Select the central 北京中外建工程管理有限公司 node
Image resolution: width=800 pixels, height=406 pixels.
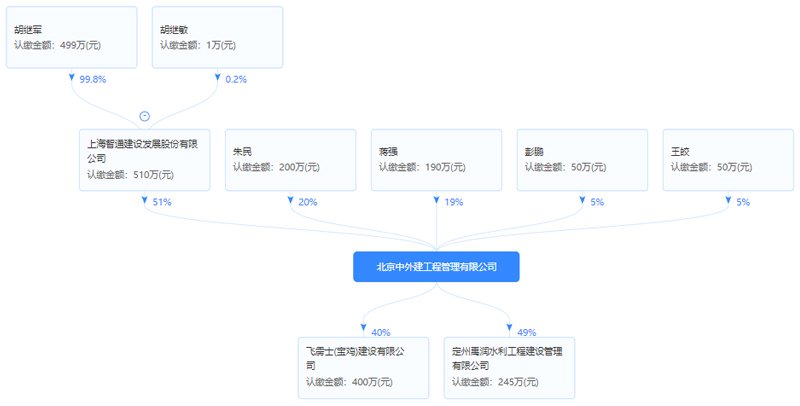click(x=436, y=267)
